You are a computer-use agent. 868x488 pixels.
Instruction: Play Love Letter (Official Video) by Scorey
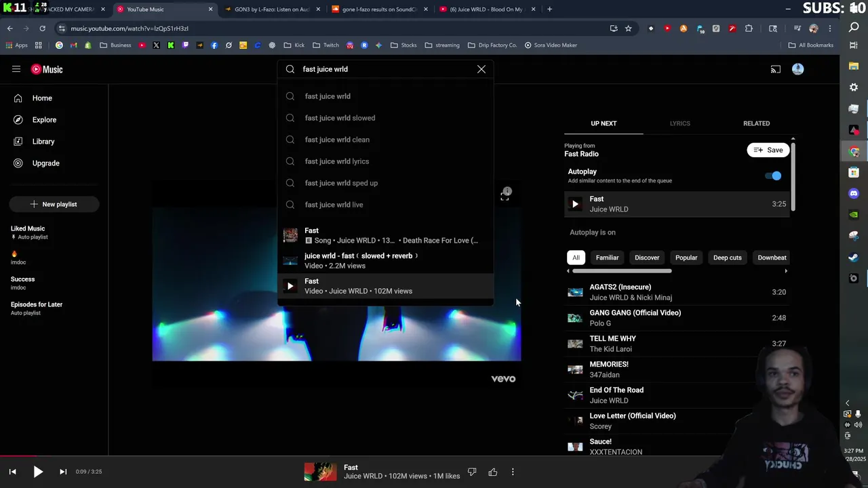click(x=677, y=421)
